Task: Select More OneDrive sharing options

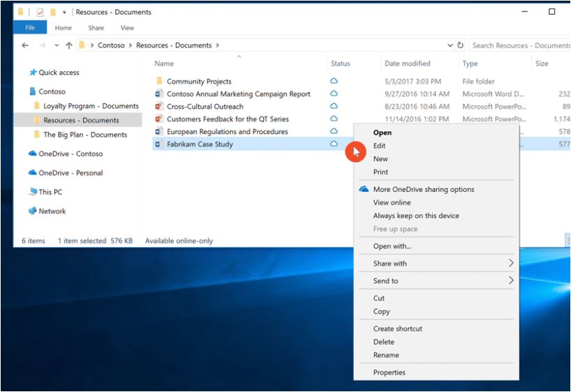Action: click(x=424, y=189)
